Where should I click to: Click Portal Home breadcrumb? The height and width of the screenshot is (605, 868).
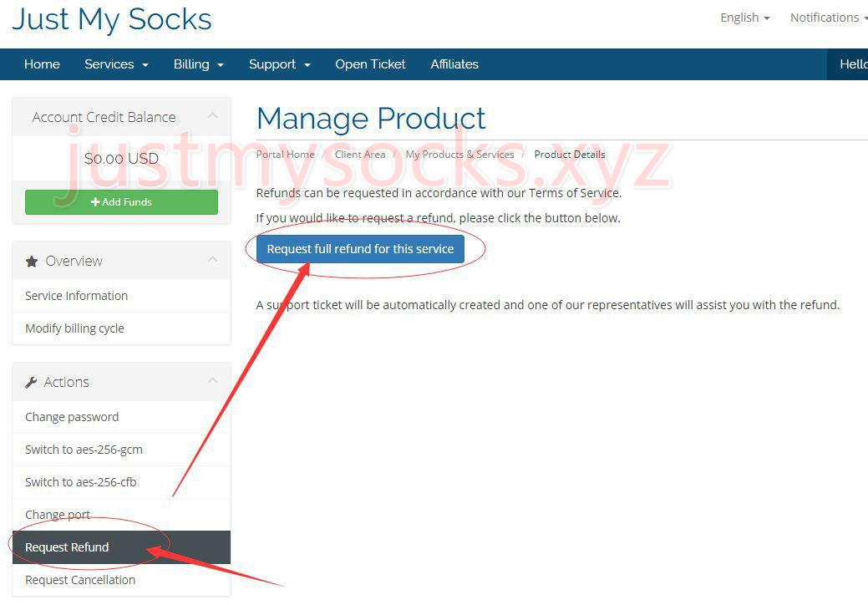point(285,155)
